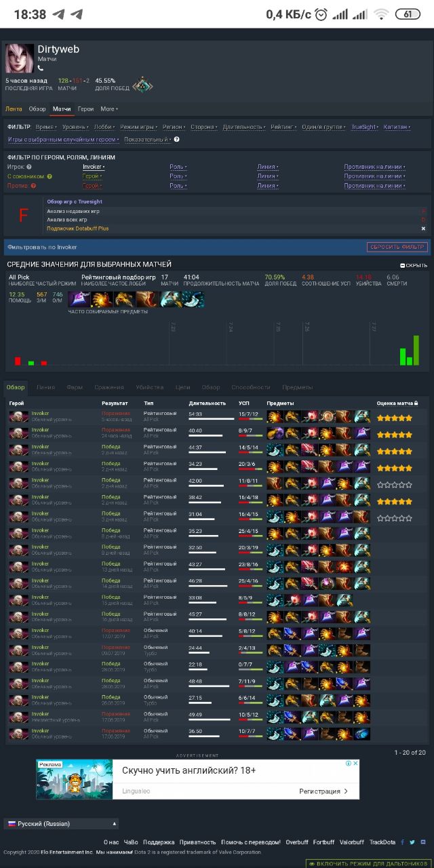
Task: Open the Предметы tab in match table
Action: click(x=298, y=387)
